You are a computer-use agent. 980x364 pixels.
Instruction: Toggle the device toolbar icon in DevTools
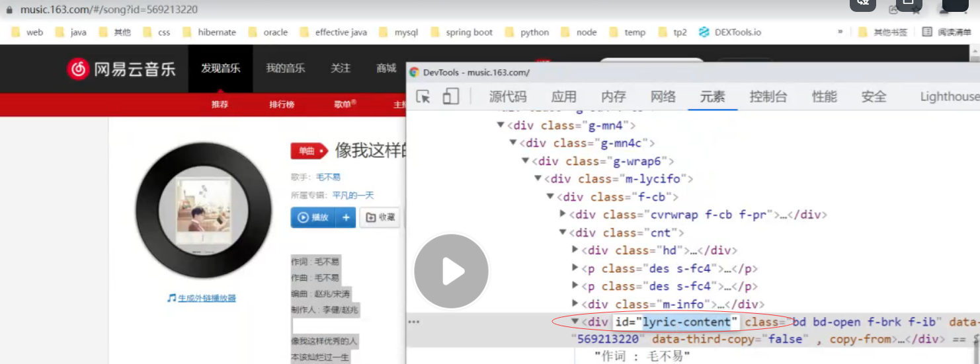(x=451, y=96)
